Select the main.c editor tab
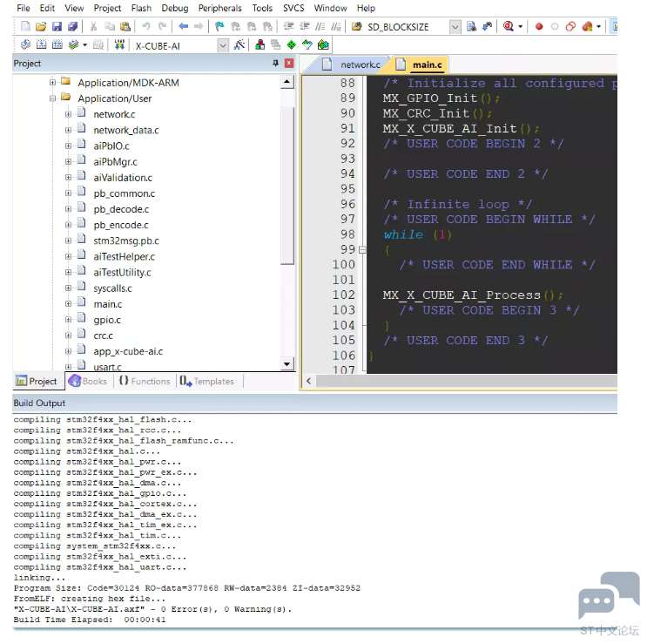The width and height of the screenshot is (647, 644). [421, 64]
